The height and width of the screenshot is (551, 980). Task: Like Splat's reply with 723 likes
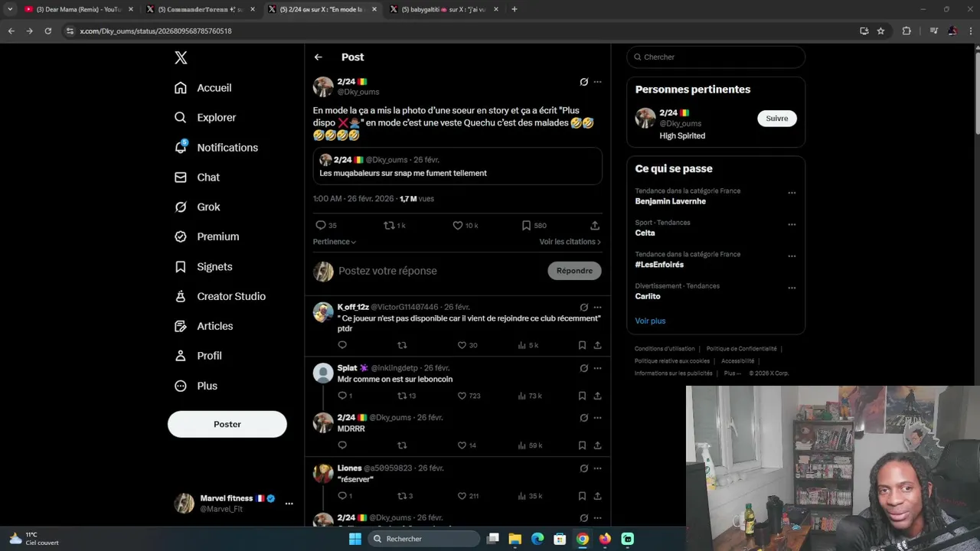[x=462, y=396]
